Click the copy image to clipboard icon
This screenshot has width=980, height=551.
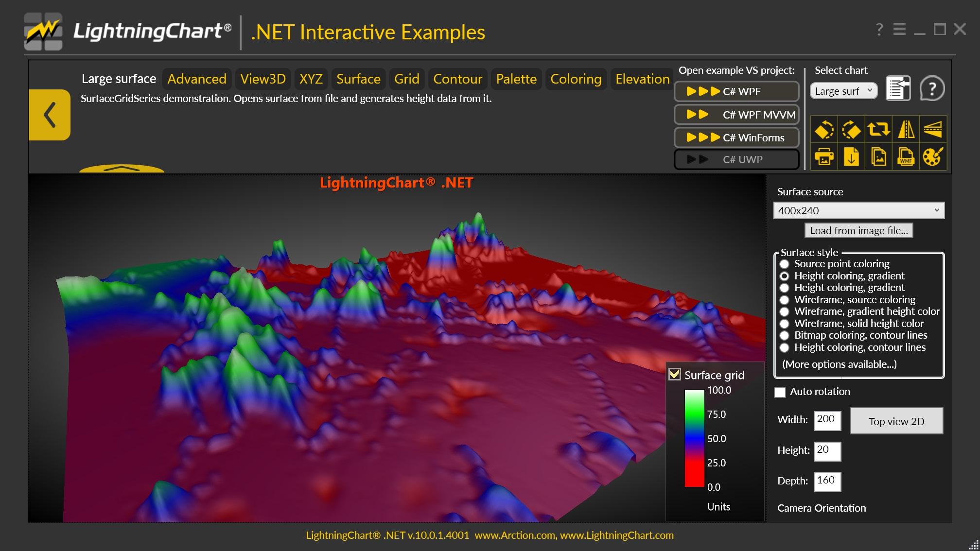(879, 157)
